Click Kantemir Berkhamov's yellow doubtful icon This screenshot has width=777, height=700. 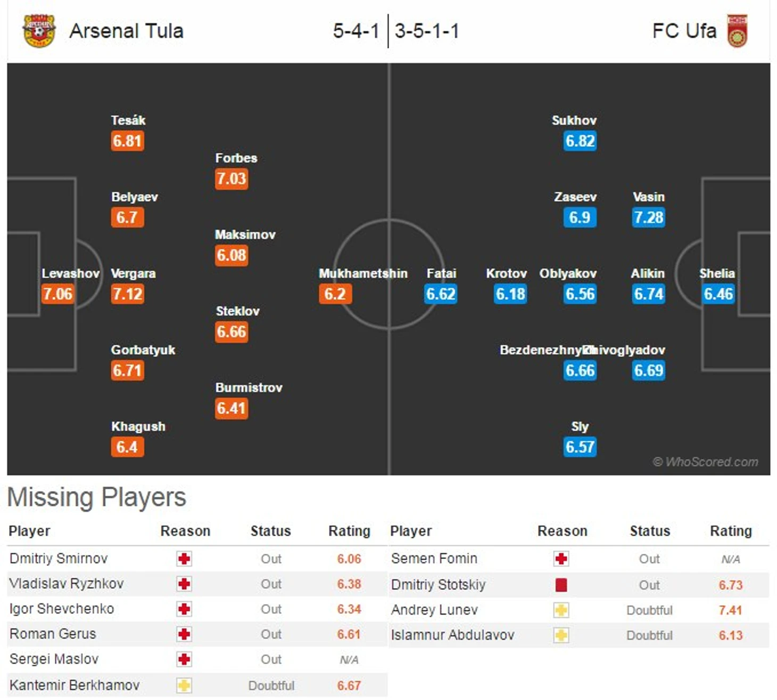pos(184,686)
